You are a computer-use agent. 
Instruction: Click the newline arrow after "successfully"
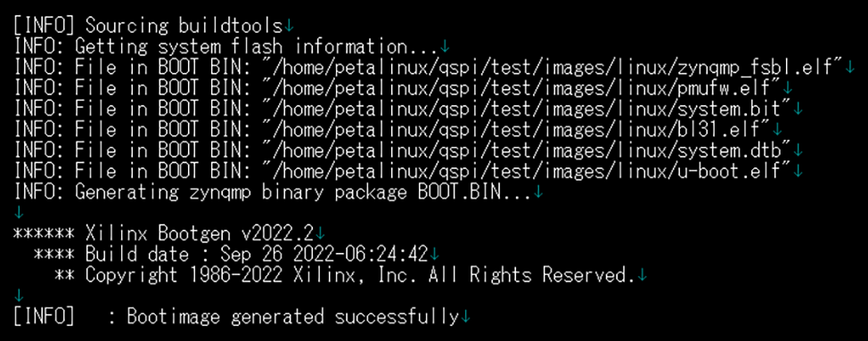465,318
